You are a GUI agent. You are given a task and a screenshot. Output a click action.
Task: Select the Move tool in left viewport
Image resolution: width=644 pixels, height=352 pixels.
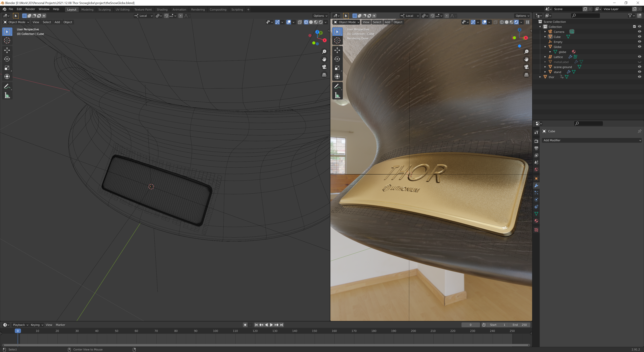7,50
